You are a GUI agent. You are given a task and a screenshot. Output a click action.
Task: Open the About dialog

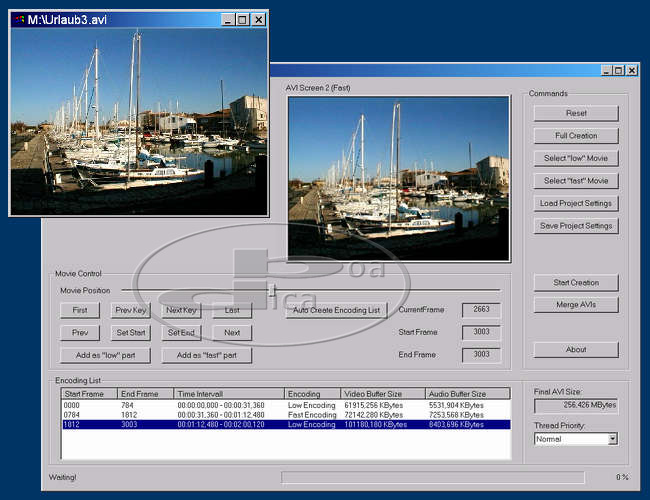tap(576, 350)
